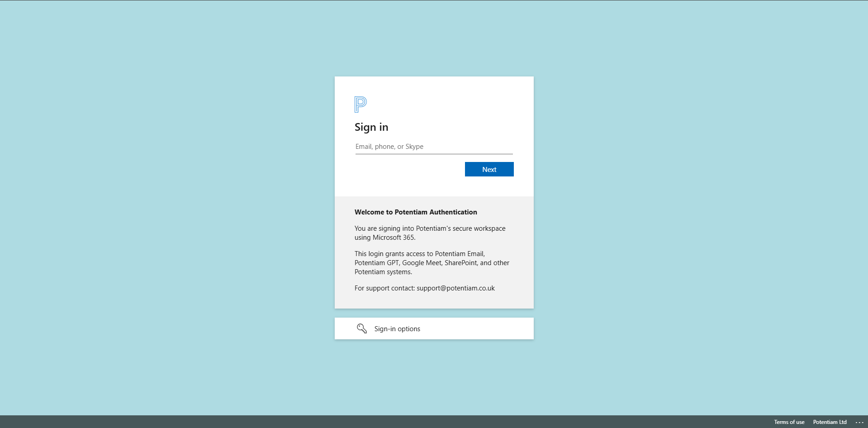Click the Sign in heading
The image size is (868, 428).
(x=371, y=127)
